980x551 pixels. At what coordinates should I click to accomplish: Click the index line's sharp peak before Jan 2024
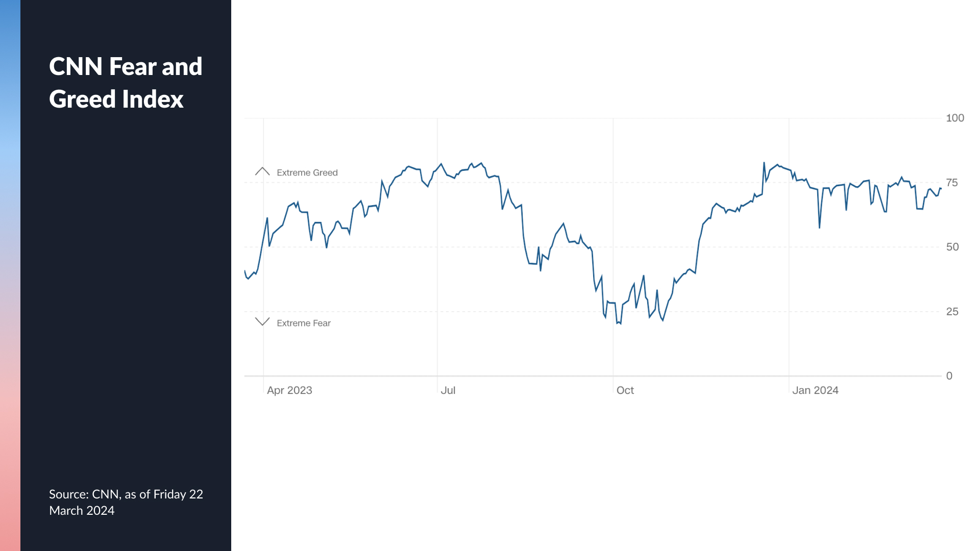(x=764, y=163)
